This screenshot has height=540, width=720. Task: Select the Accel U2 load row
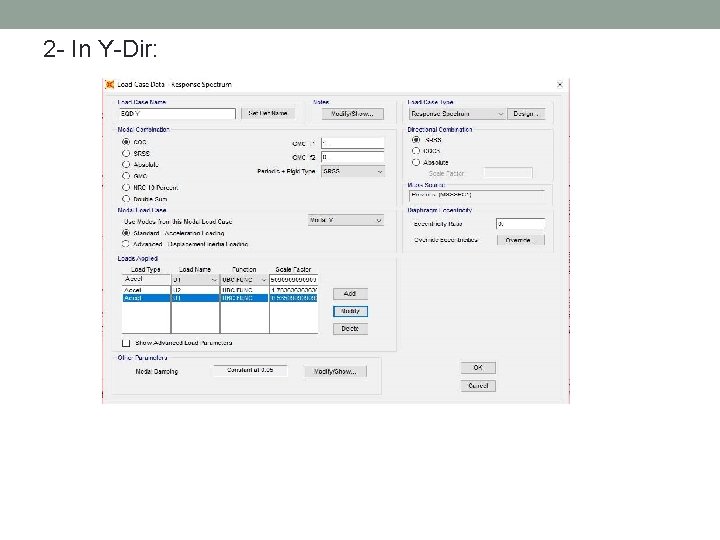pos(219,290)
